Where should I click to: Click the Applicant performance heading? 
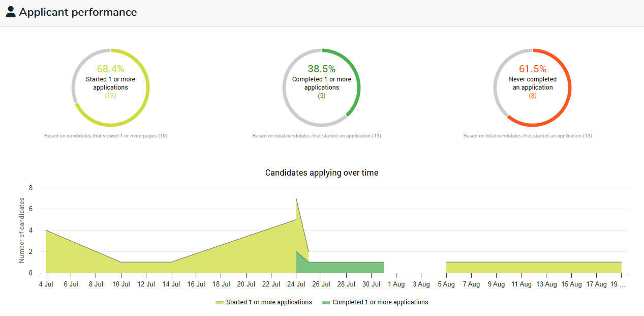click(78, 12)
